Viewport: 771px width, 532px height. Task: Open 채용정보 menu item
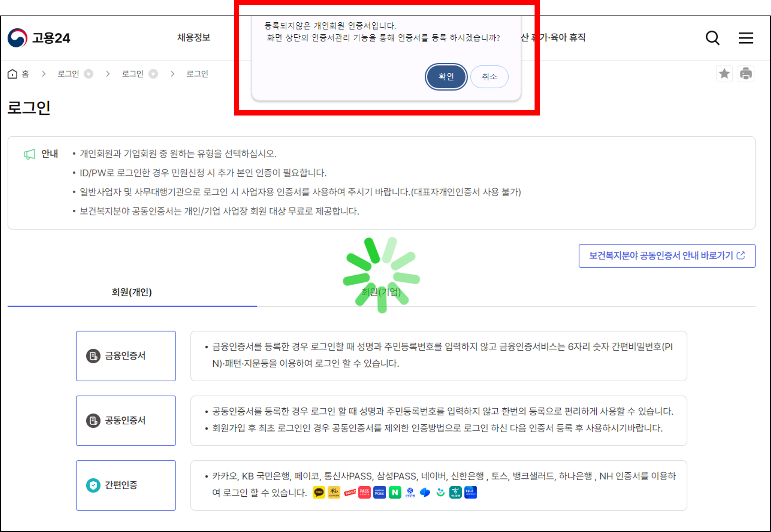(x=193, y=37)
